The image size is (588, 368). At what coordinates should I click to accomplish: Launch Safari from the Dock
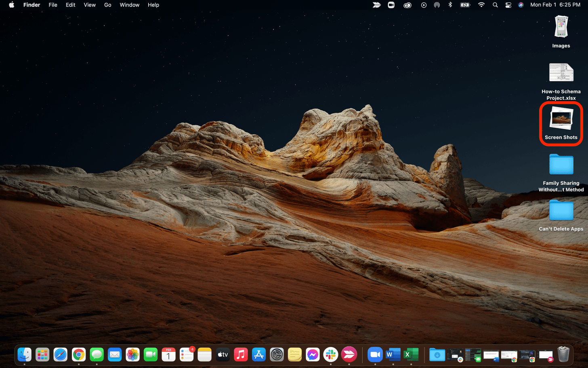(x=61, y=355)
